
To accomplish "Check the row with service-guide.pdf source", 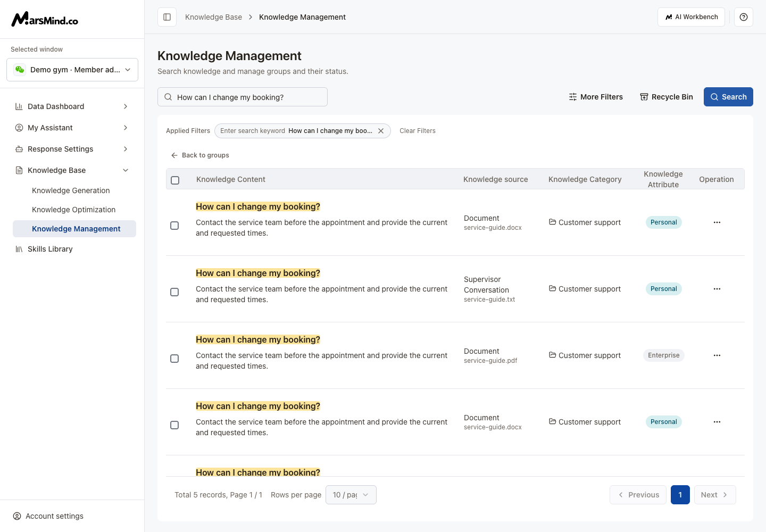I will tap(174, 359).
